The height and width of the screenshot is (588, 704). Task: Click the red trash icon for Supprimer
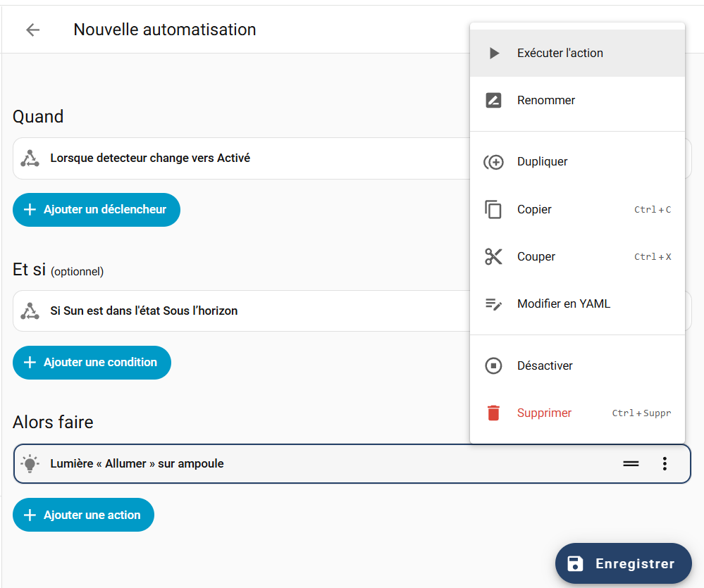493,413
